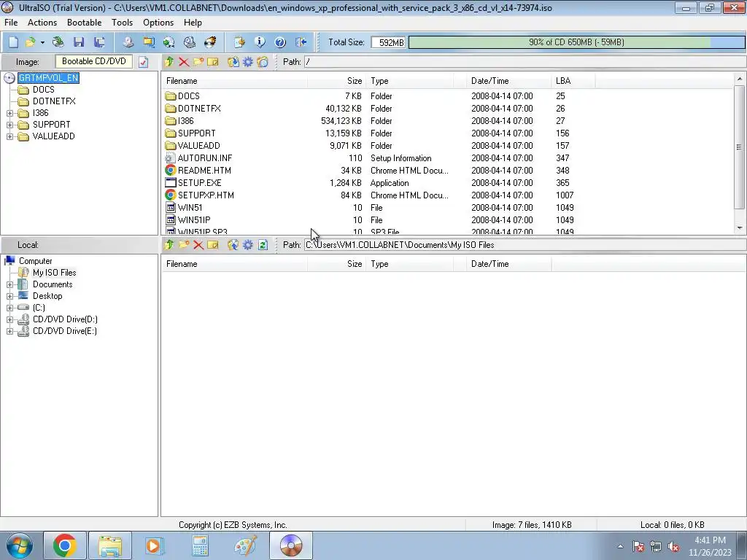Click the Total Size field showing 592MB
This screenshot has height=560, width=747.
tap(388, 42)
